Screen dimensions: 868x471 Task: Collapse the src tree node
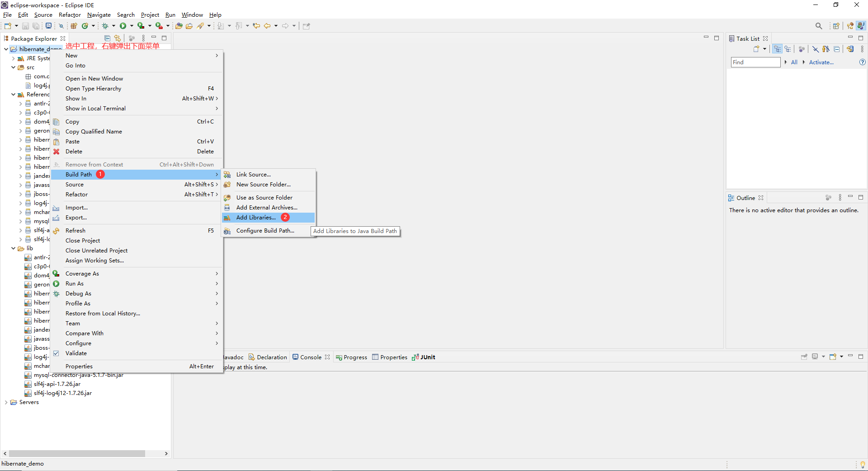[x=13, y=67]
